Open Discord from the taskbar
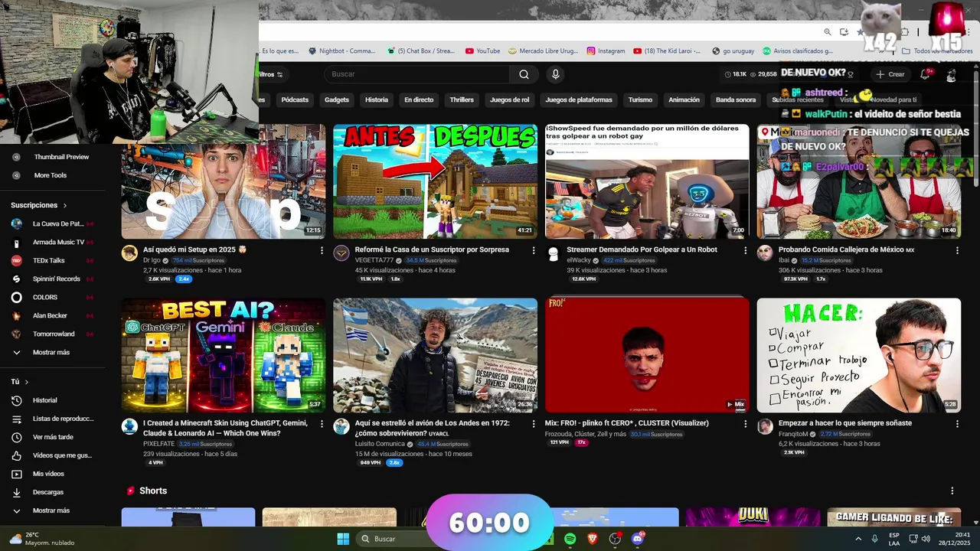The width and height of the screenshot is (980, 551). click(638, 539)
